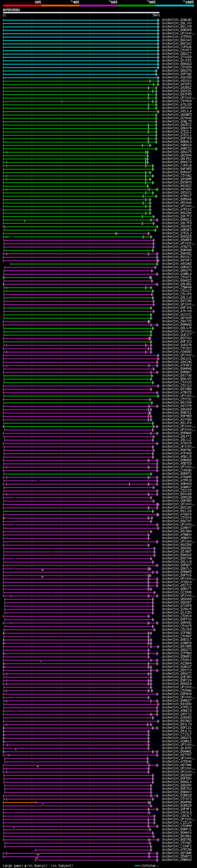This screenshot has width=197, height=868.
Task: Click the orange ~40% identity legend segment
Action: pyautogui.click(x=60, y=6)
